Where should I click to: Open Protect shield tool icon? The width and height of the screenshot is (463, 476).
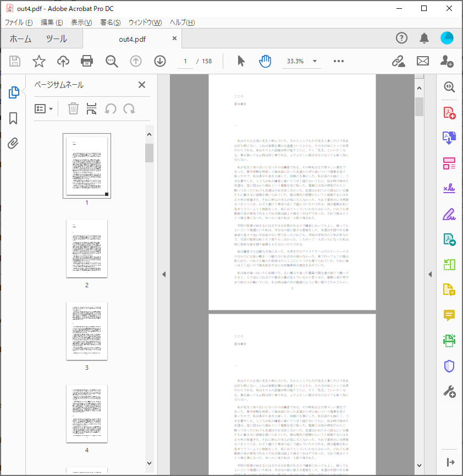tap(449, 366)
